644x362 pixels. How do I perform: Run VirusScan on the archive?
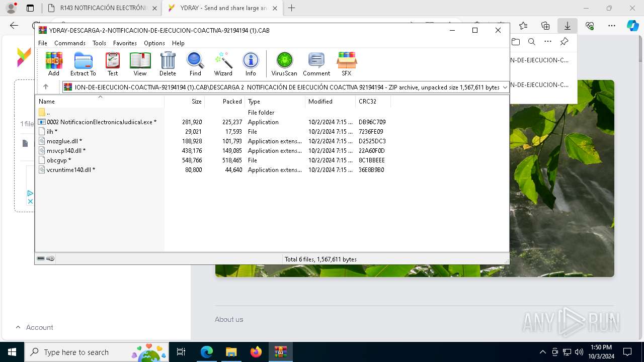point(284,64)
